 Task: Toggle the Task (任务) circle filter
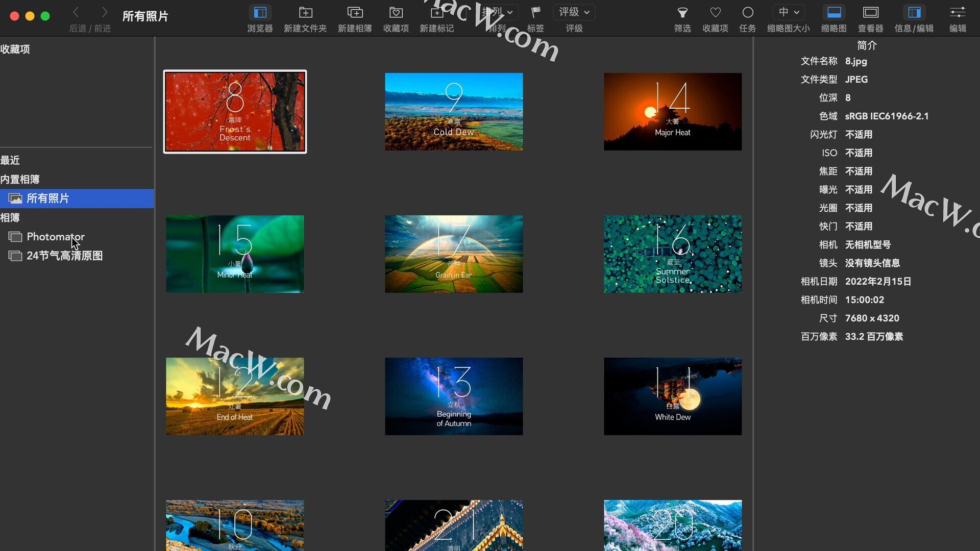[747, 12]
